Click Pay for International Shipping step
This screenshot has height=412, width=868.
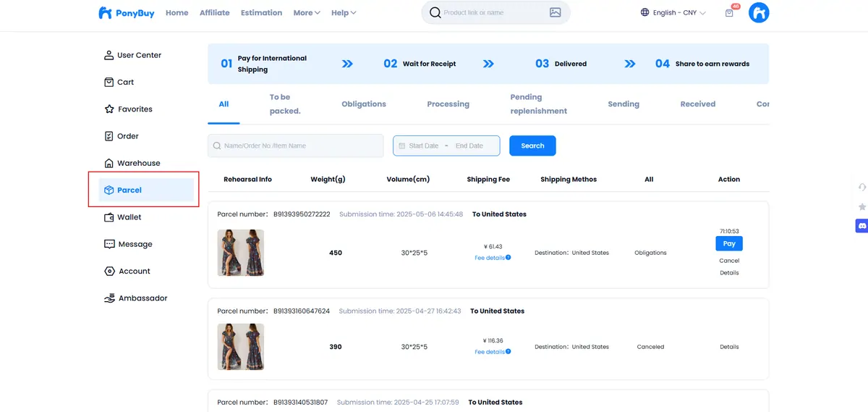pos(263,64)
